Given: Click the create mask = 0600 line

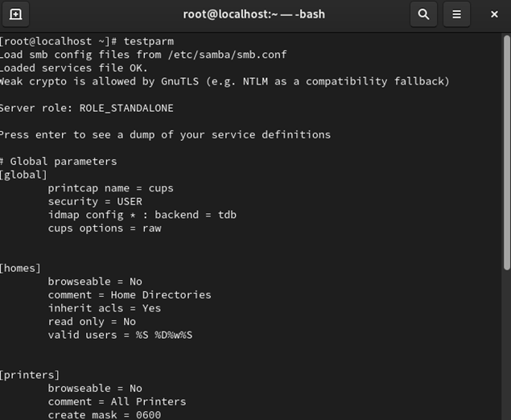Looking at the screenshot, I should 104,414.
